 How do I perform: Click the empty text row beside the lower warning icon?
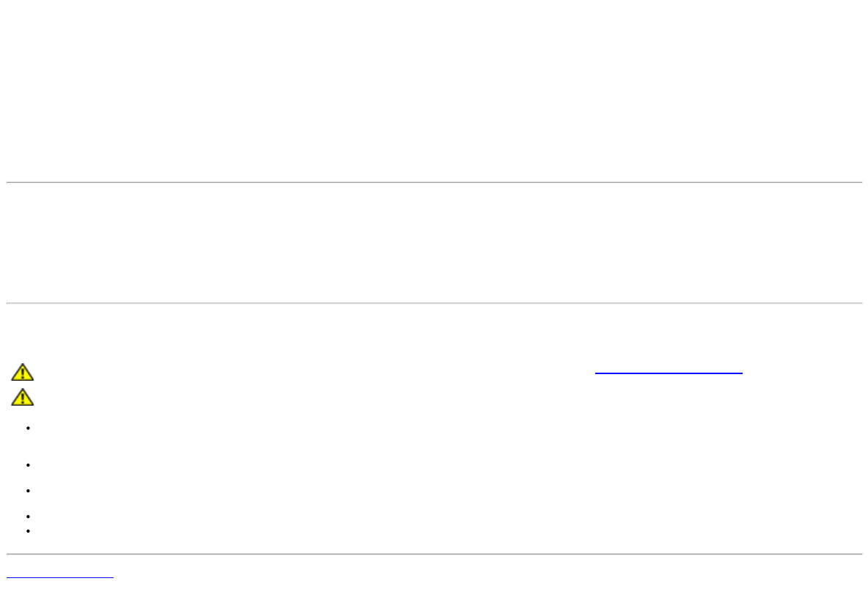pos(293,397)
